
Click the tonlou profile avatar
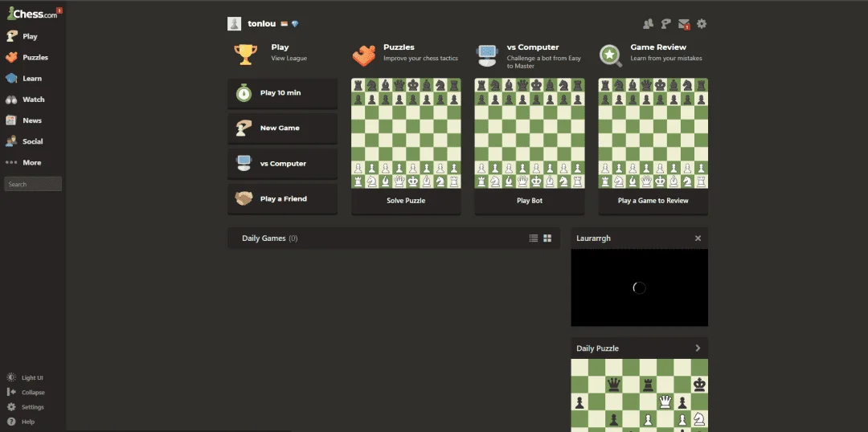234,24
